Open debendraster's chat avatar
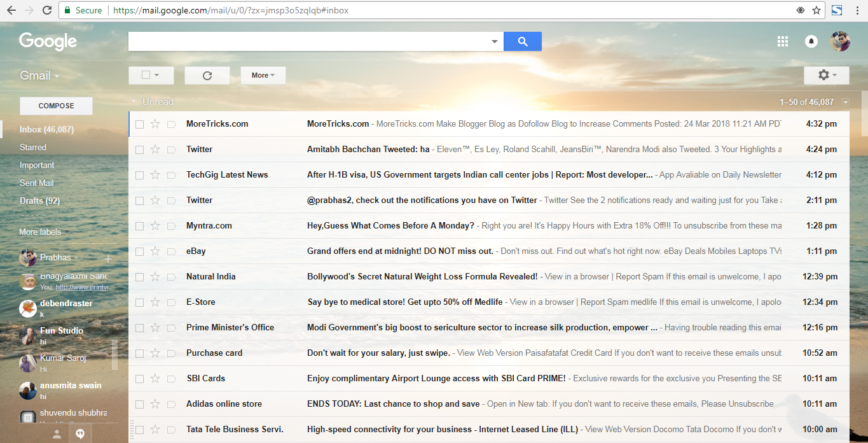The width and height of the screenshot is (868, 443). click(x=28, y=308)
